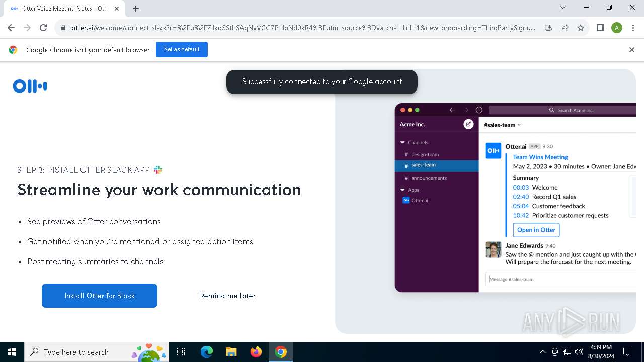
Task: Launch Microsoft Edge from taskbar
Action: pyautogui.click(x=207, y=352)
